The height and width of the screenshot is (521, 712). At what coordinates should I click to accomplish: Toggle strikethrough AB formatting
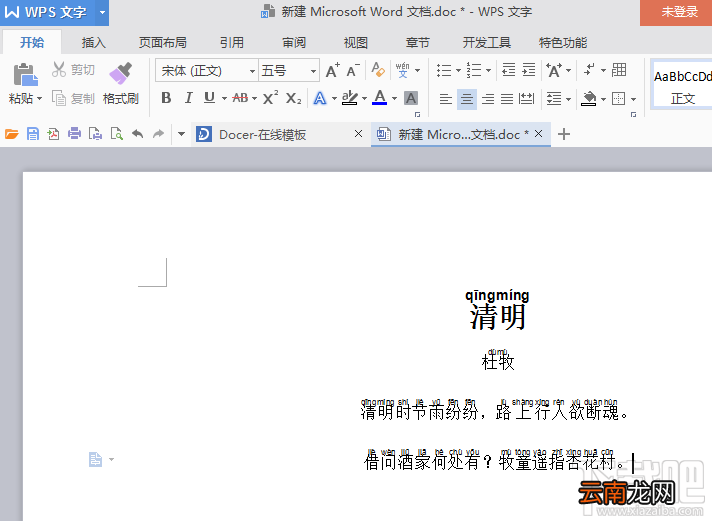[x=240, y=98]
